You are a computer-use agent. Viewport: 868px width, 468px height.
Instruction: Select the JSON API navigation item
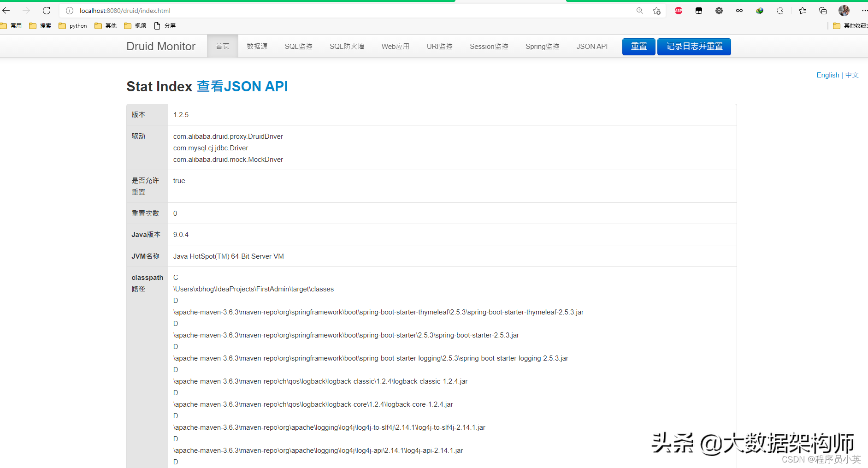point(592,46)
